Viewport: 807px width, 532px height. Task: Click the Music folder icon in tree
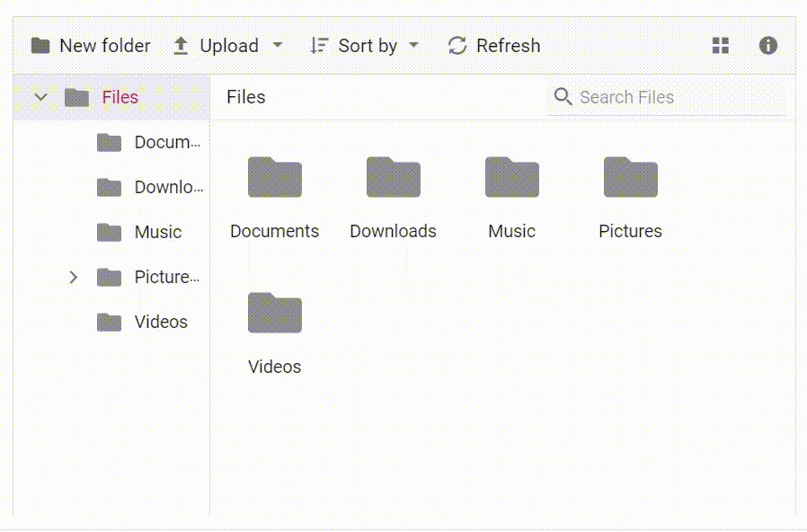[x=109, y=233]
